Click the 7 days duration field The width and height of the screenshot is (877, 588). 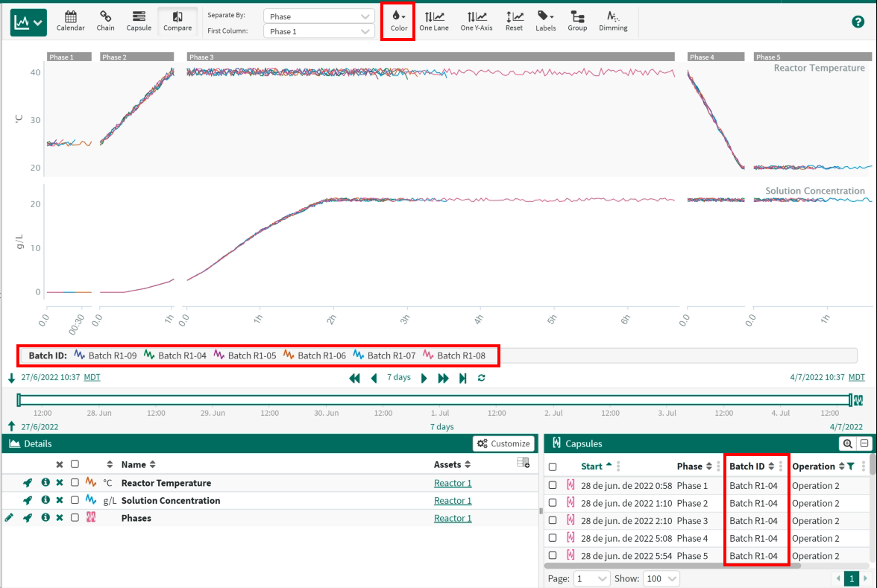[399, 378]
